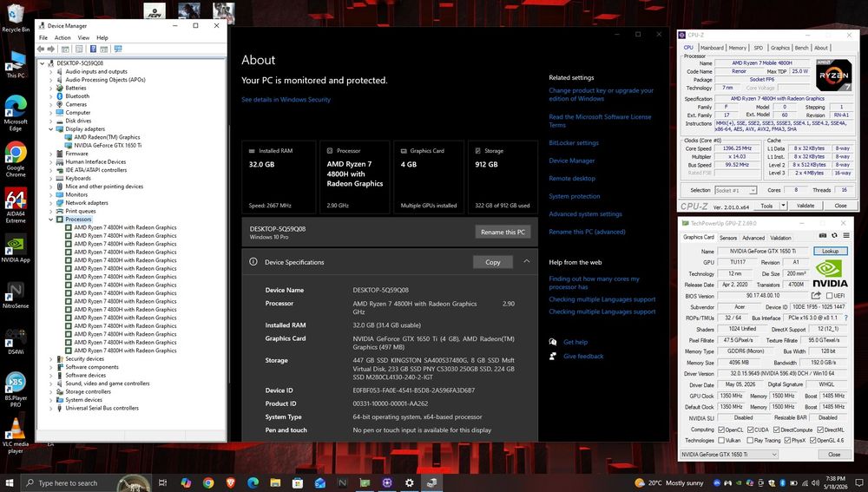Open Microsoft Store from the taskbar

tap(297, 482)
